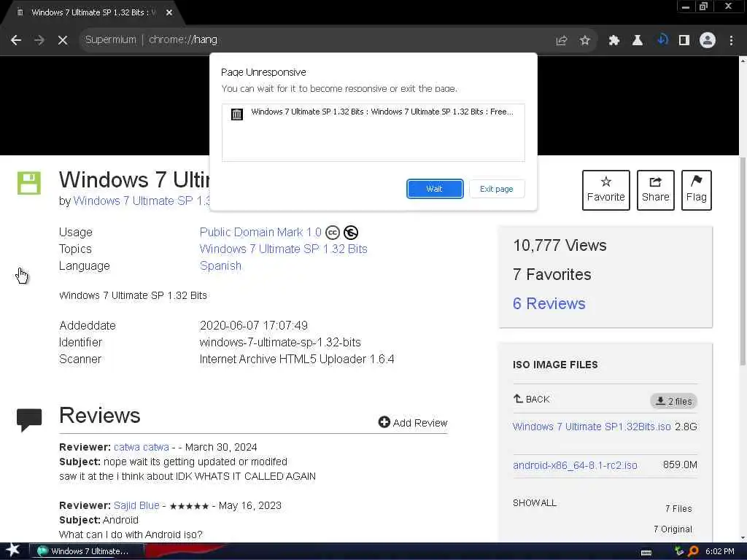Click SHOW ALL files link

pos(535,503)
